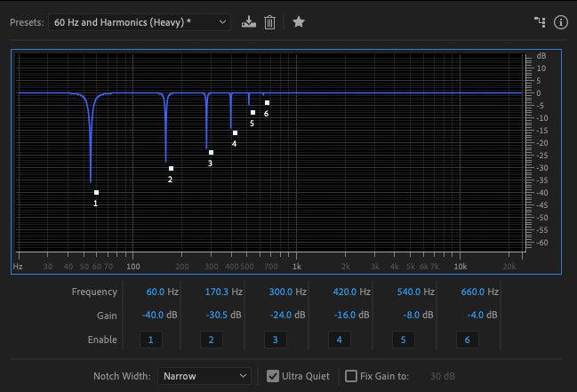Open the Presets dropdown

140,22
